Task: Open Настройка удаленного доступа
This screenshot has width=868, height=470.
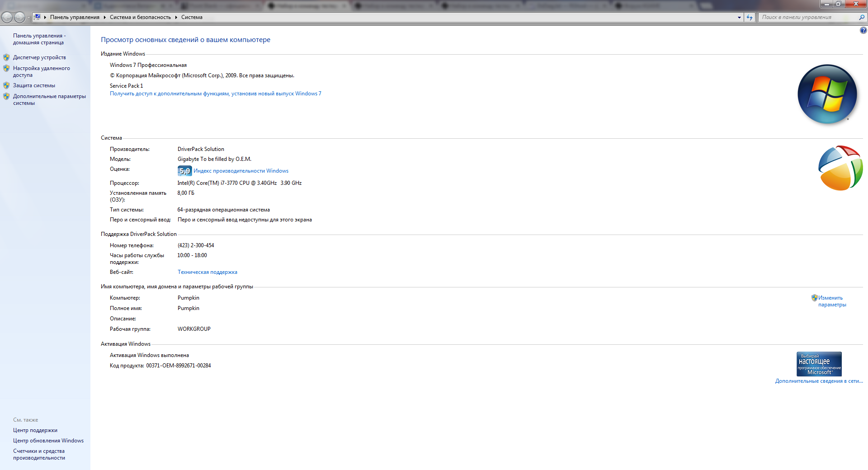Action: (x=42, y=71)
